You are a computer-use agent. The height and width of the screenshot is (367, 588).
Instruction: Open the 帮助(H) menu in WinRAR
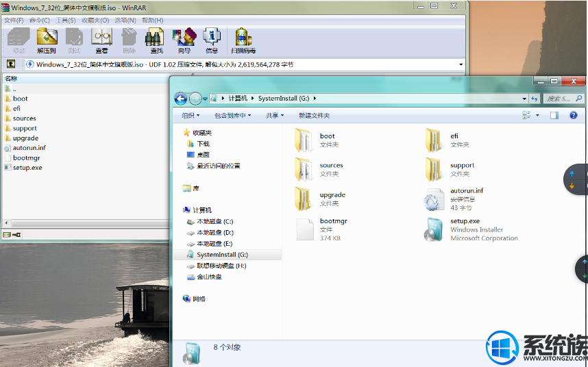pos(153,21)
